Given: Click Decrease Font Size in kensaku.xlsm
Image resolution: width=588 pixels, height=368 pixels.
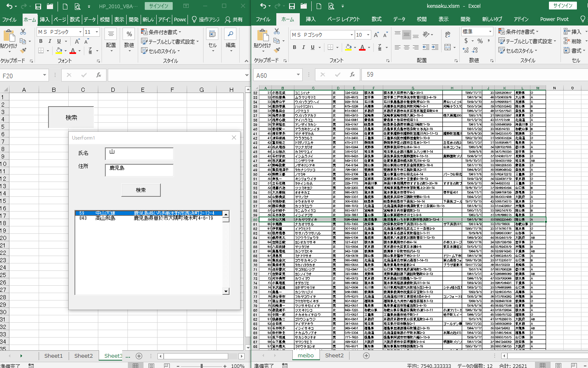Looking at the screenshot, I should 385,35.
